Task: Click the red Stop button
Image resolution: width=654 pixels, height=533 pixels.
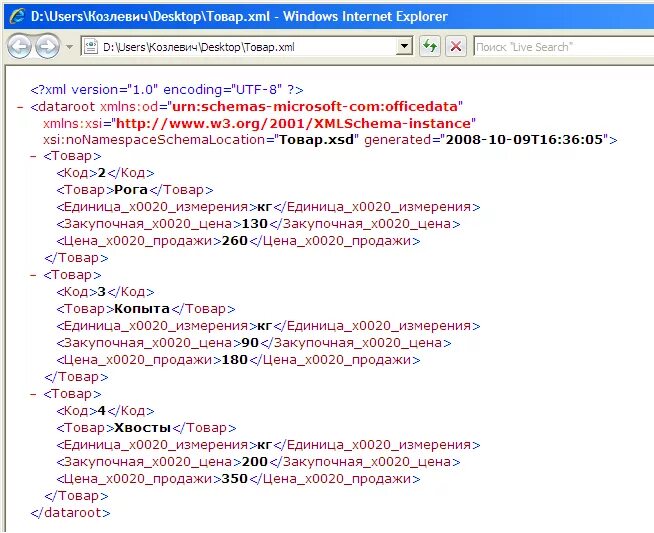Action: pos(455,46)
